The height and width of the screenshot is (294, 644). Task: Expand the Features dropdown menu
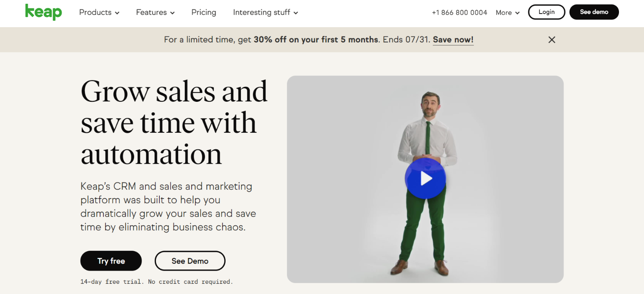coord(155,12)
